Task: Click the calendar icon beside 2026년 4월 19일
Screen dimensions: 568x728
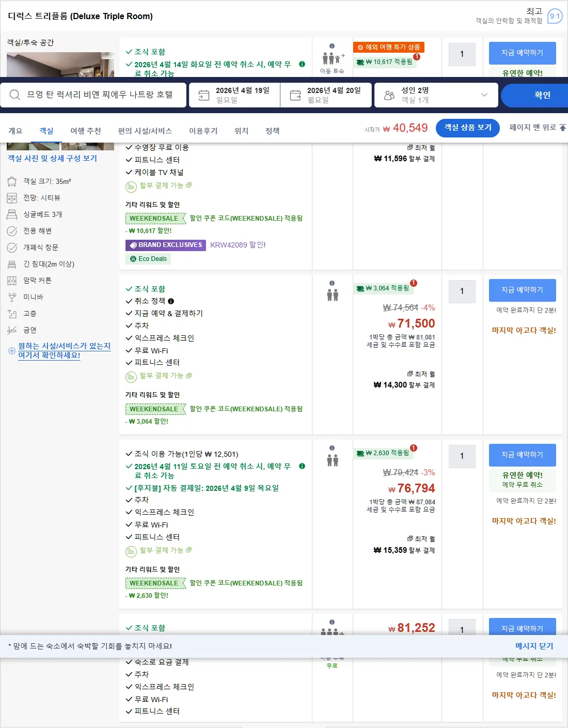Action: click(x=204, y=95)
